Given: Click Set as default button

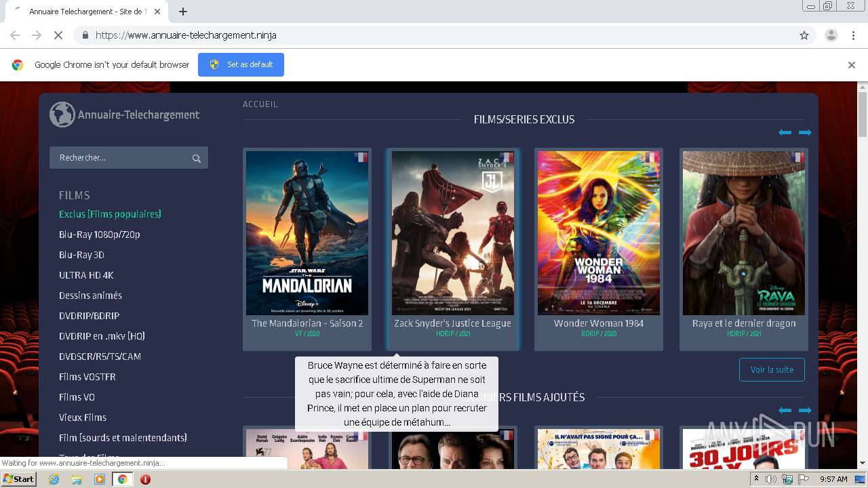Looking at the screenshot, I should point(241,64).
